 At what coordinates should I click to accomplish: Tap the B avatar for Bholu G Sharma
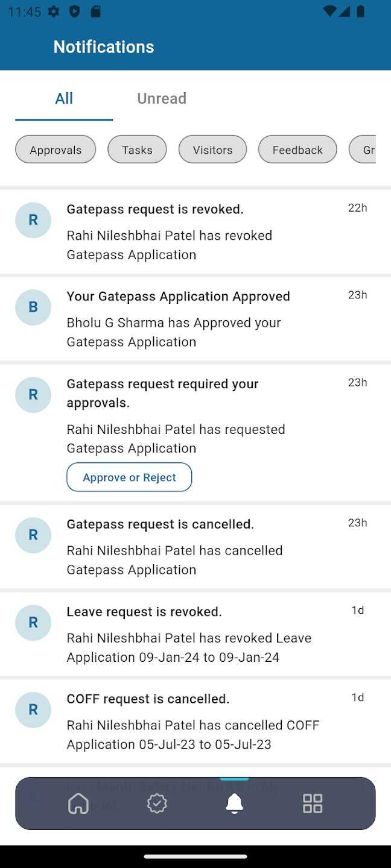click(x=33, y=307)
